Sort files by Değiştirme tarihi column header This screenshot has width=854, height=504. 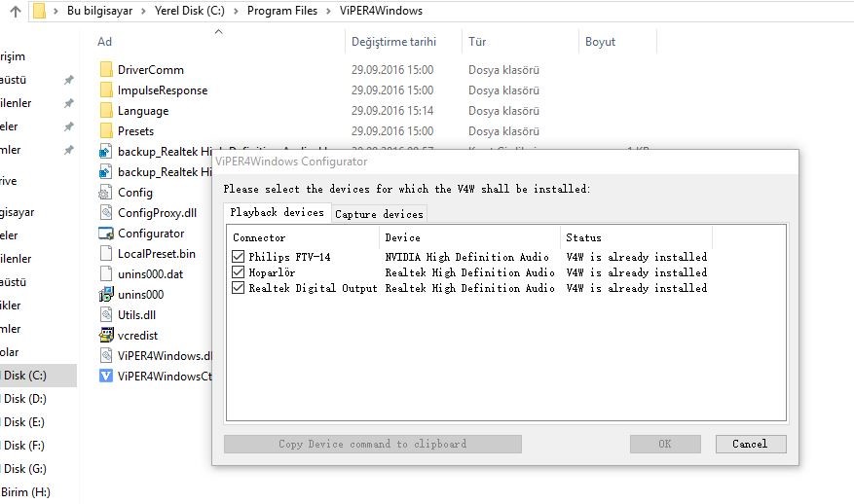pos(393,42)
